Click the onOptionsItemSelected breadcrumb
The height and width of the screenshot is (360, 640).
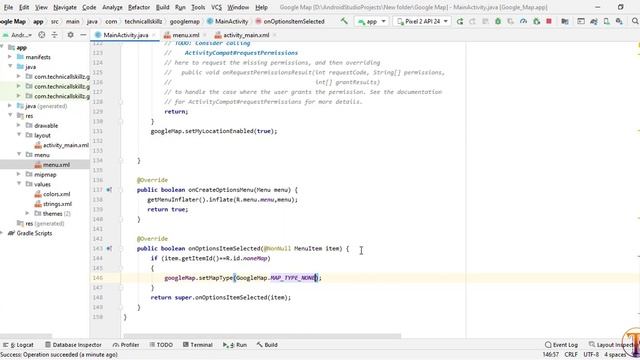(290, 21)
